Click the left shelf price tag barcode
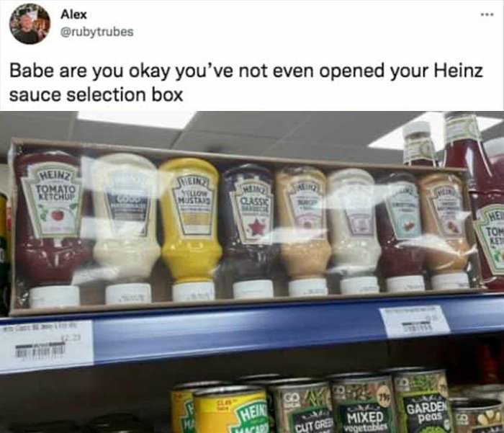 (x=40, y=349)
